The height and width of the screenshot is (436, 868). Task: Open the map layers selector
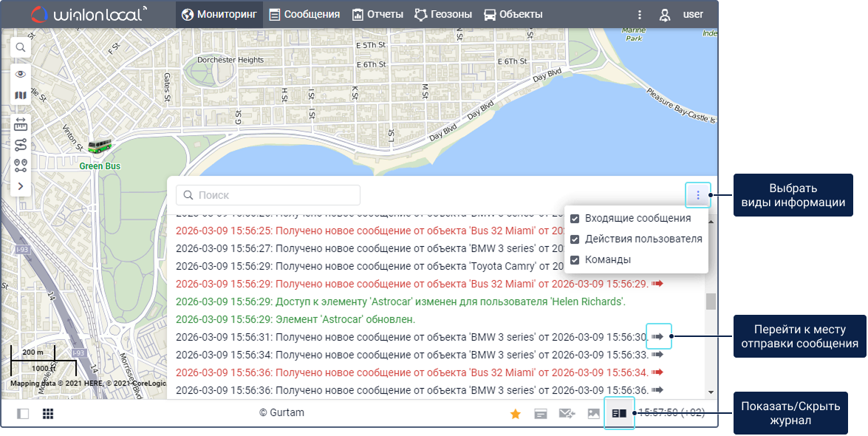click(21, 95)
